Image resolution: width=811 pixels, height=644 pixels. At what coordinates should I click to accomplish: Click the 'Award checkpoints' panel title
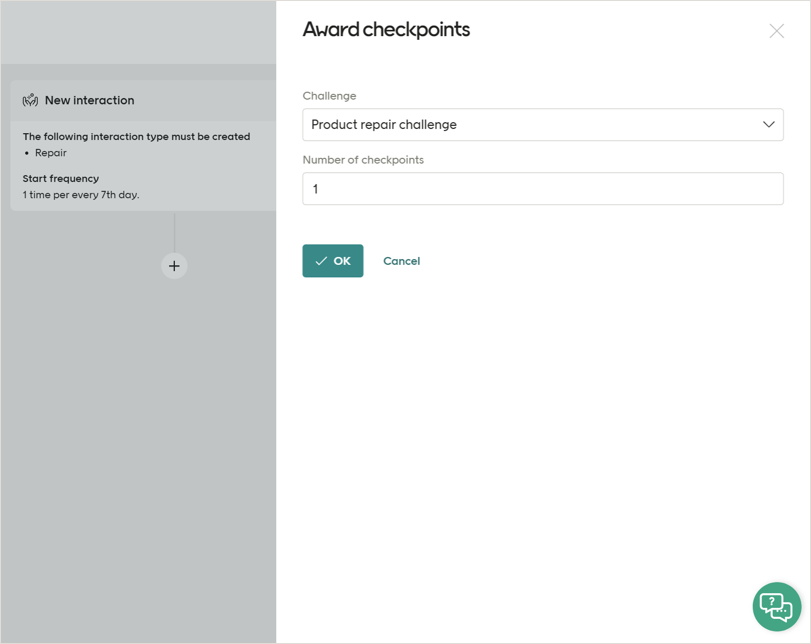[386, 30]
